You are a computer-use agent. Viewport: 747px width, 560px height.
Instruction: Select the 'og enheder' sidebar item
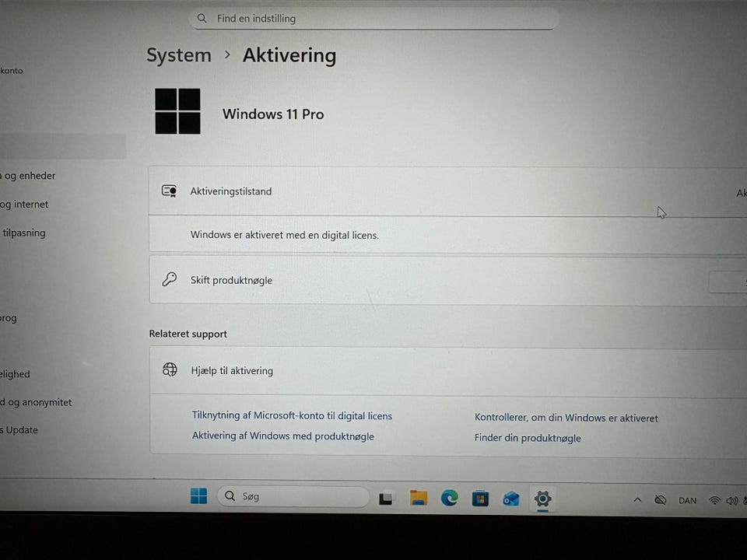[28, 176]
